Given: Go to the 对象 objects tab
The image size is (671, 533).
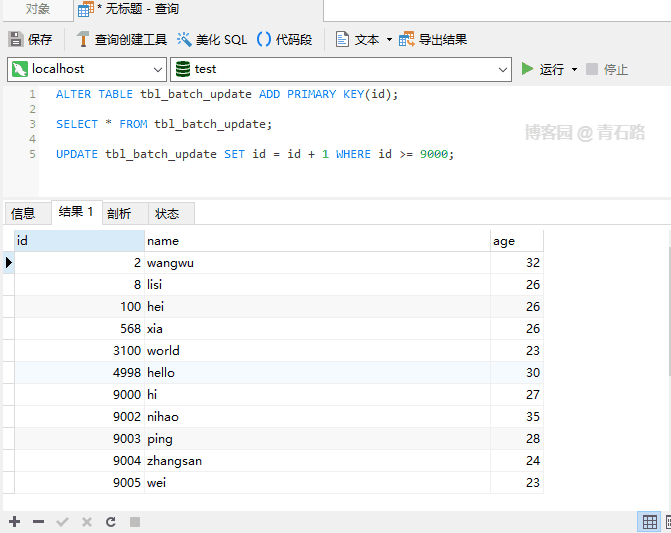Looking at the screenshot, I should (38, 9).
